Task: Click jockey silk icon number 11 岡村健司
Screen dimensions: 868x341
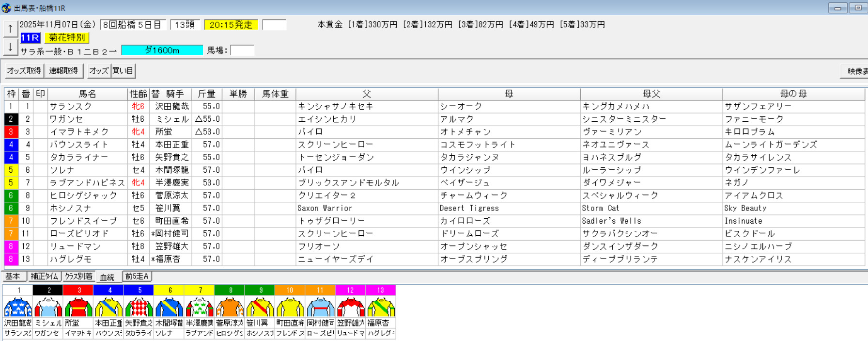Action: tap(321, 308)
